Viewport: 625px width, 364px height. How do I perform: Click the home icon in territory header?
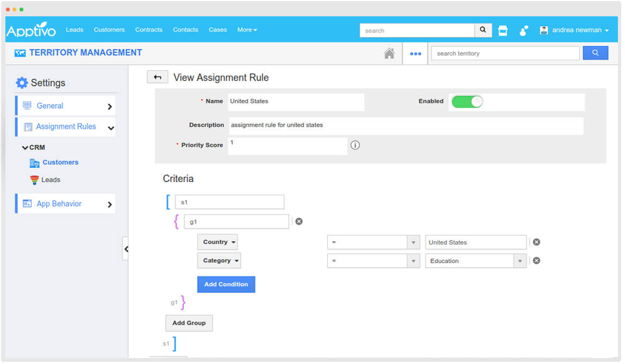point(389,53)
